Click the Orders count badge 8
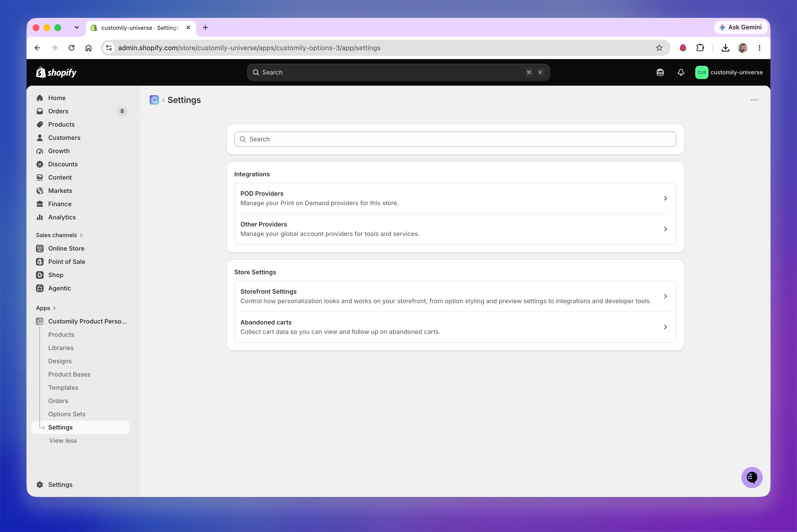 (x=122, y=111)
